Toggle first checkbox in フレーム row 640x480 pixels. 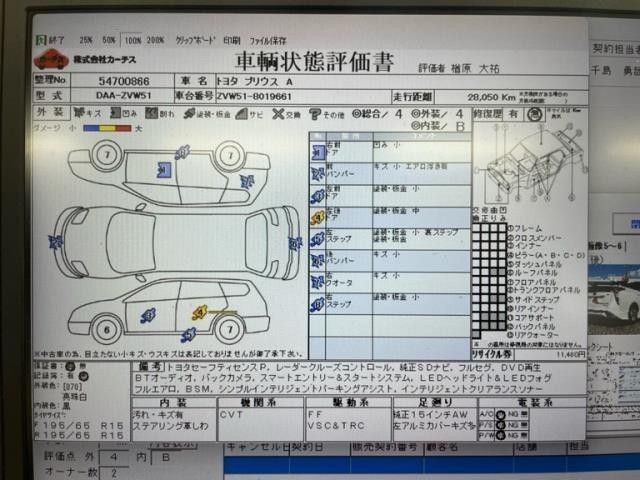click(476, 228)
